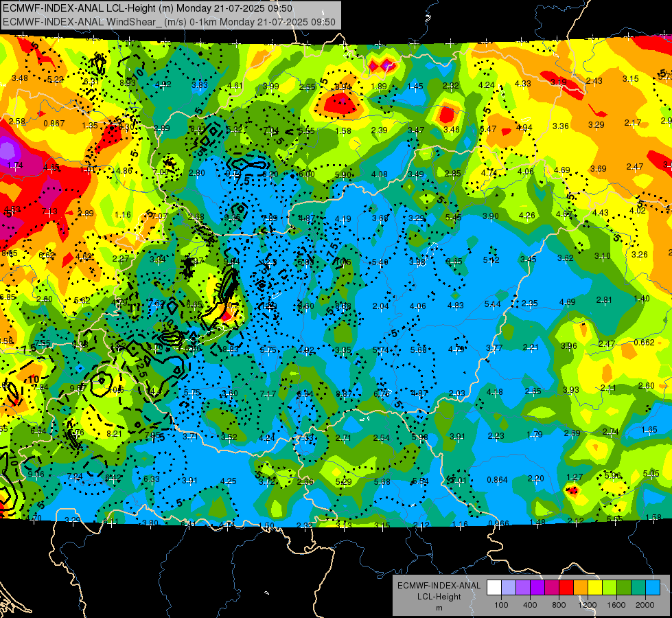672x618 pixels.
Task: Click the 0.662 shear value on the map
Action: click(x=644, y=342)
